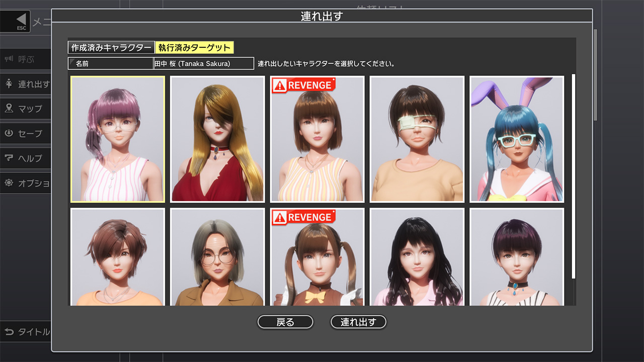Click the help icon beside ヘルプ
The height and width of the screenshot is (362, 644).
(x=9, y=158)
